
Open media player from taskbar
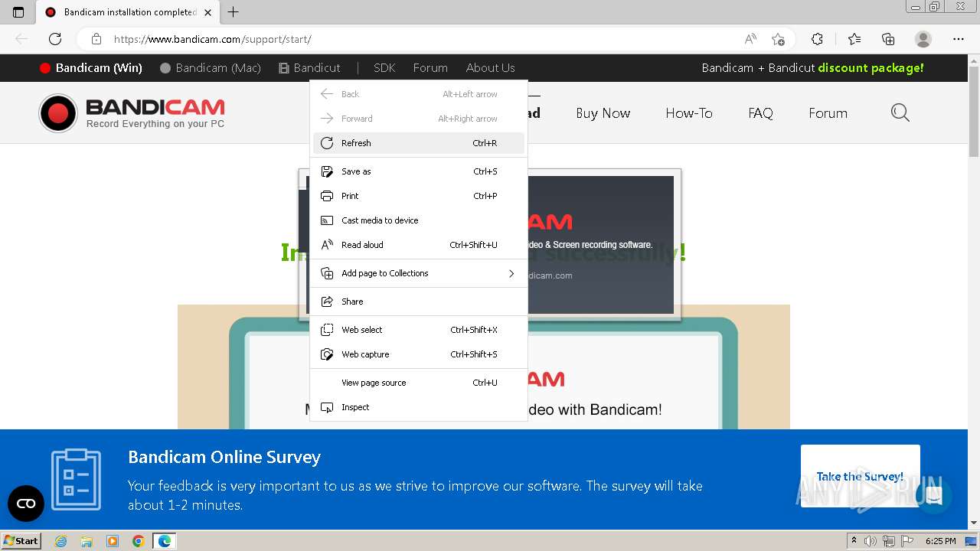click(x=113, y=541)
